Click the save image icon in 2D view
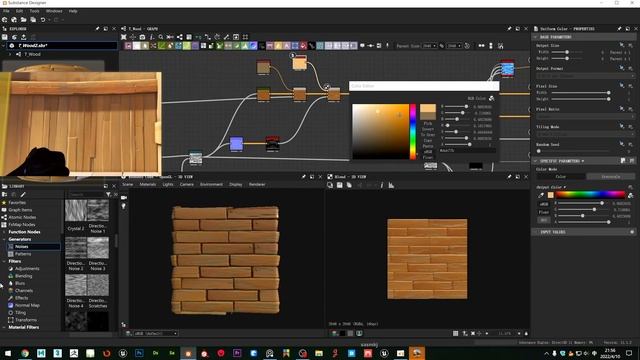This screenshot has width=640, height=360. (x=340, y=185)
